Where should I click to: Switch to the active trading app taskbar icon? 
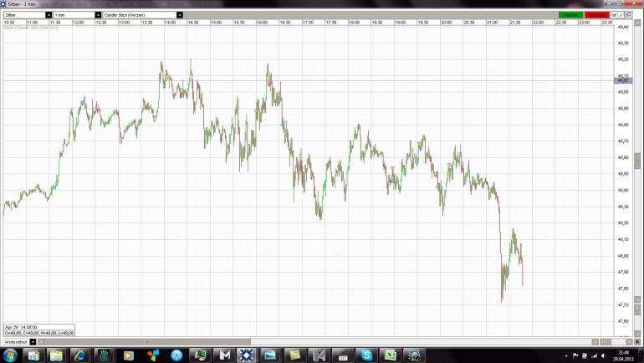coord(247,355)
